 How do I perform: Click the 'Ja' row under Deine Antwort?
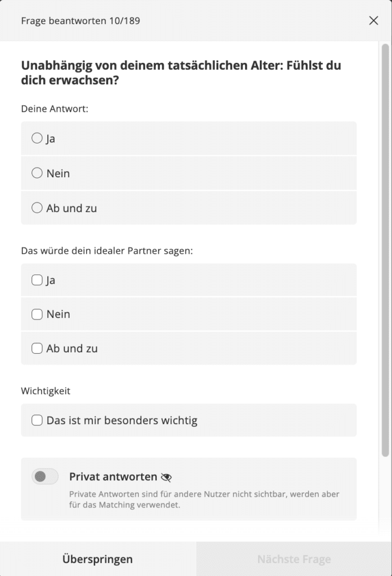pyautogui.click(x=189, y=138)
